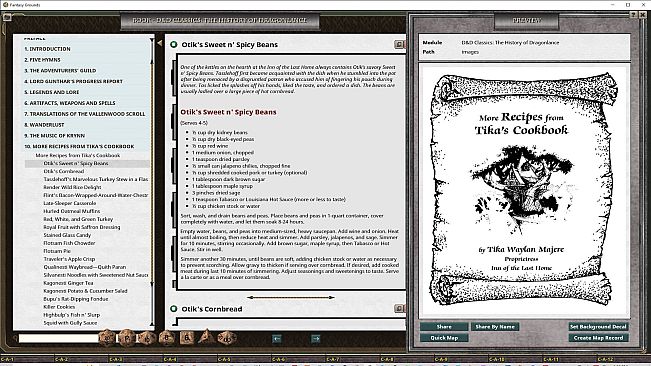Screen dimensions: 651x366
Task: Click the Module value D&D Classics: The History of Dragonlance
Action: coord(510,42)
